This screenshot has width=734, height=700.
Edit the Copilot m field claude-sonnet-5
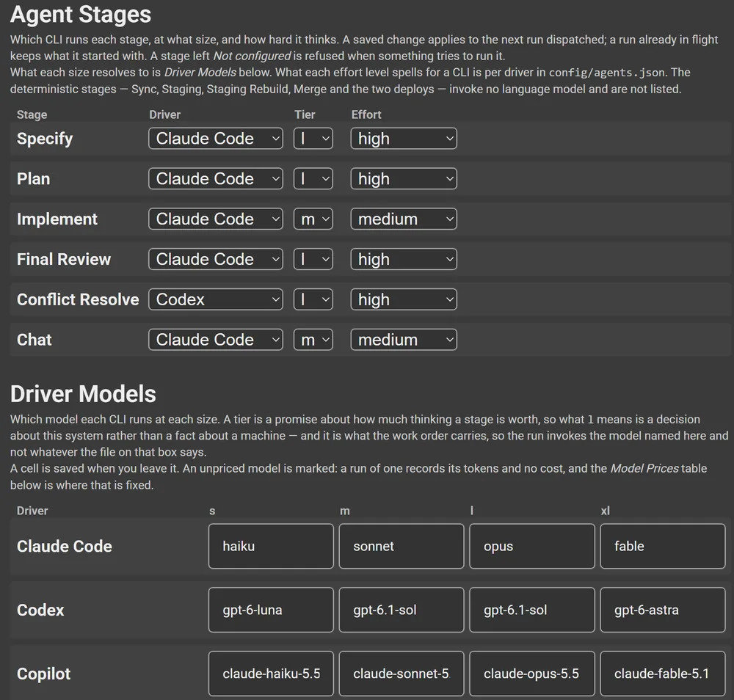coord(401,674)
